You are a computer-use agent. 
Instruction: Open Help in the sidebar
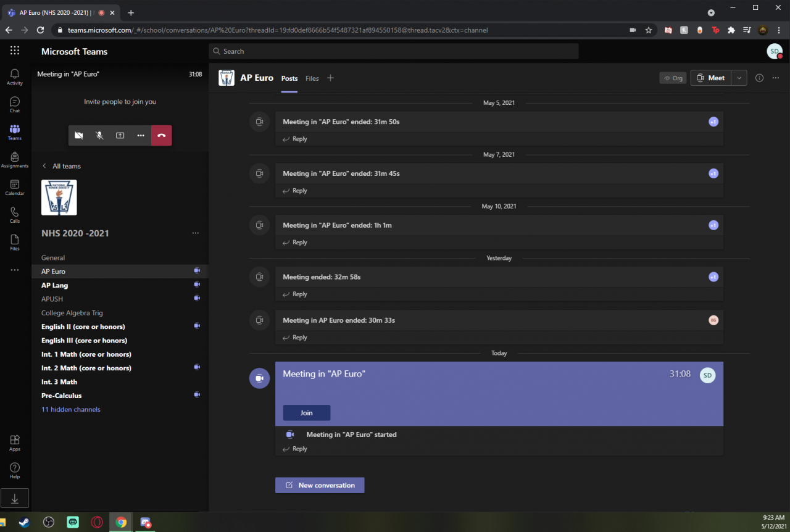tap(15, 470)
